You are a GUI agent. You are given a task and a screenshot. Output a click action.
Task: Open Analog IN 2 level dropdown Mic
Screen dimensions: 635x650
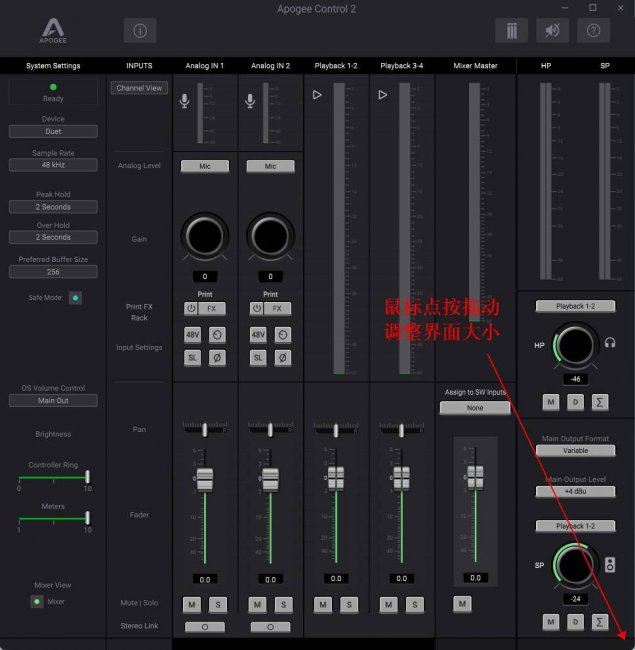[x=270, y=166]
